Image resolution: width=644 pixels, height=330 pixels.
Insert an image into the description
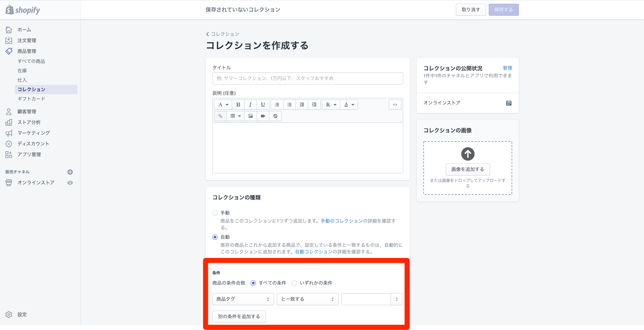tap(250, 116)
